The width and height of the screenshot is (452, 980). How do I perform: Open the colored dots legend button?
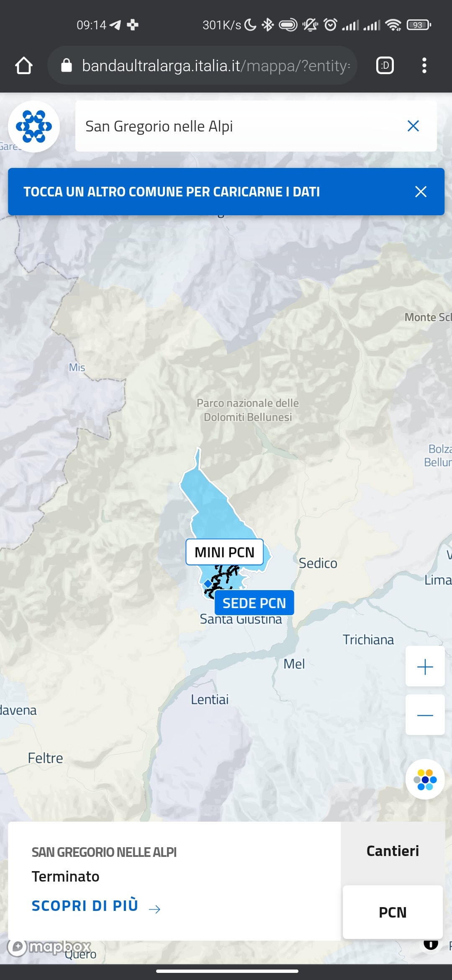pyautogui.click(x=425, y=779)
